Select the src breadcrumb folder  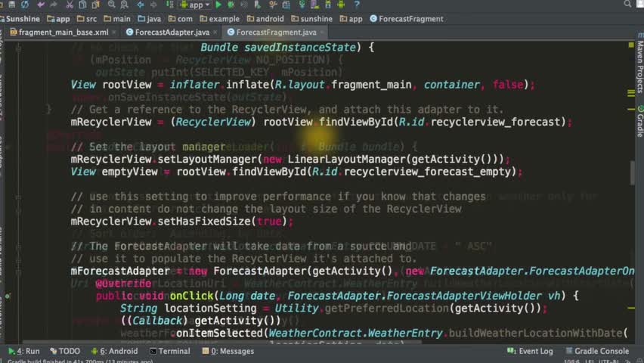(87, 19)
